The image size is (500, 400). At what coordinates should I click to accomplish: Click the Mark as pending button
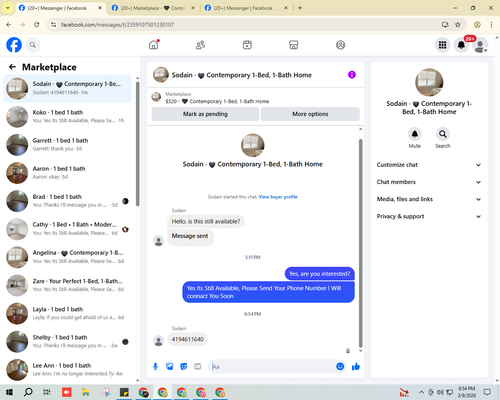(205, 114)
